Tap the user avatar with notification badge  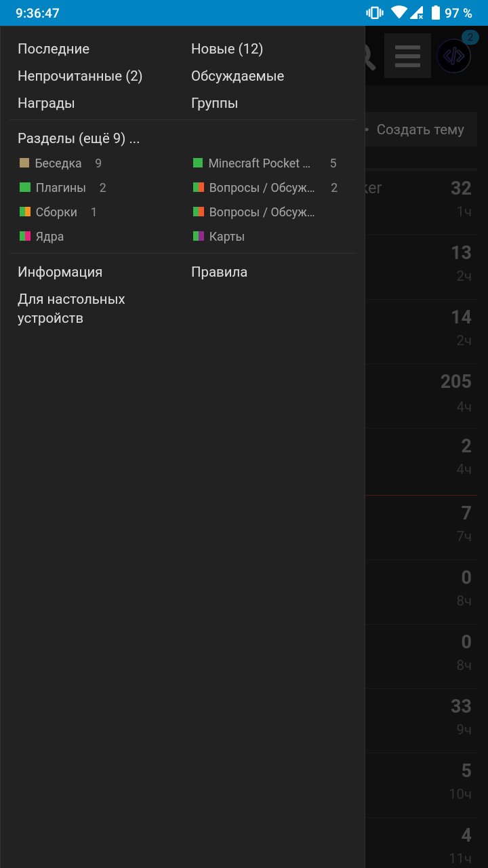point(453,56)
